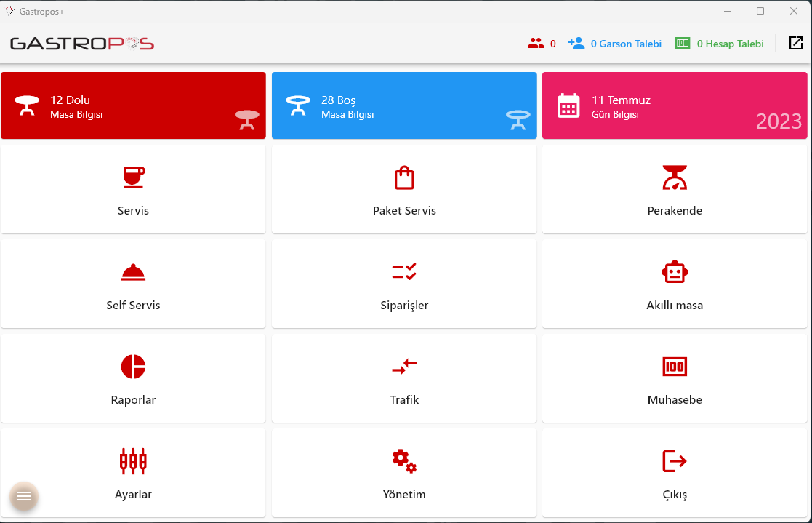This screenshot has width=812, height=523.
Task: Open Siparişler checklist icon
Action: (404, 272)
